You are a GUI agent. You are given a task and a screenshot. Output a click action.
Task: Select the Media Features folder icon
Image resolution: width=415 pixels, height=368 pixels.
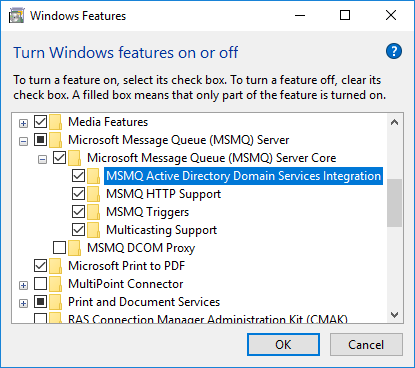coord(56,122)
